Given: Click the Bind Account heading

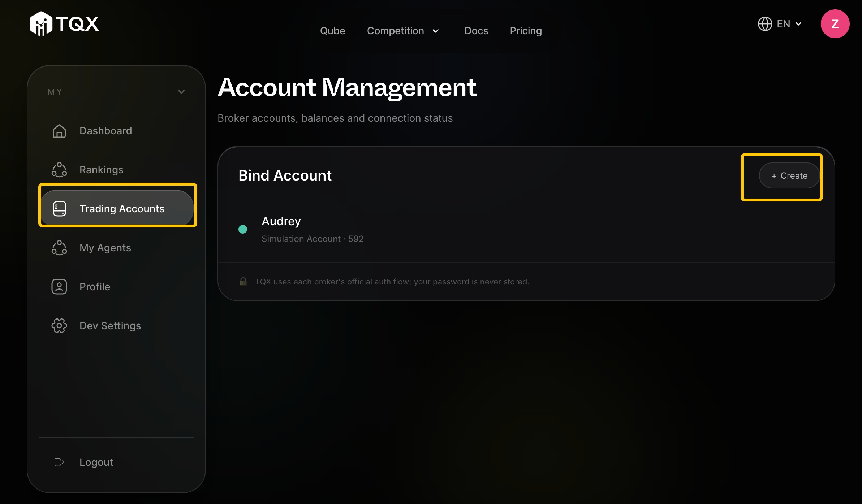Looking at the screenshot, I should (x=285, y=175).
